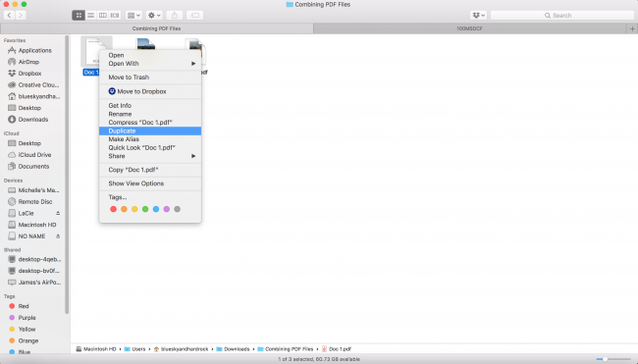The width and height of the screenshot is (638, 364).
Task: Click the Search field
Action: pos(561,16)
